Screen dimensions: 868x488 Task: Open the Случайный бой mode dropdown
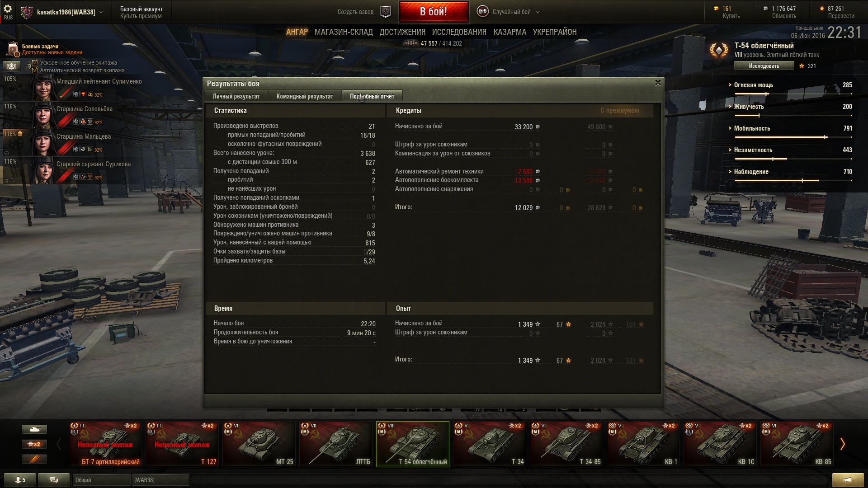[x=509, y=12]
